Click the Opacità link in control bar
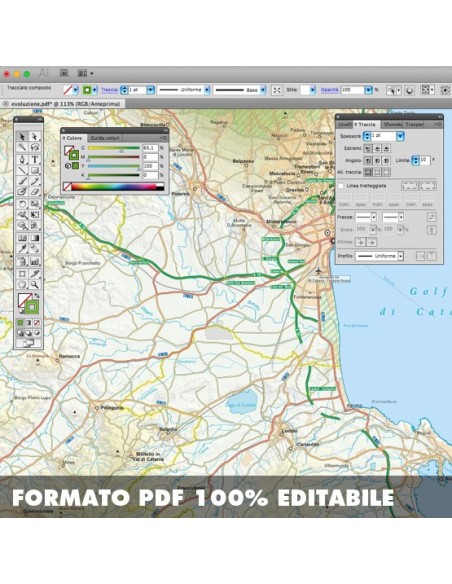Viewport: 452px width, 584px height. coord(330,90)
